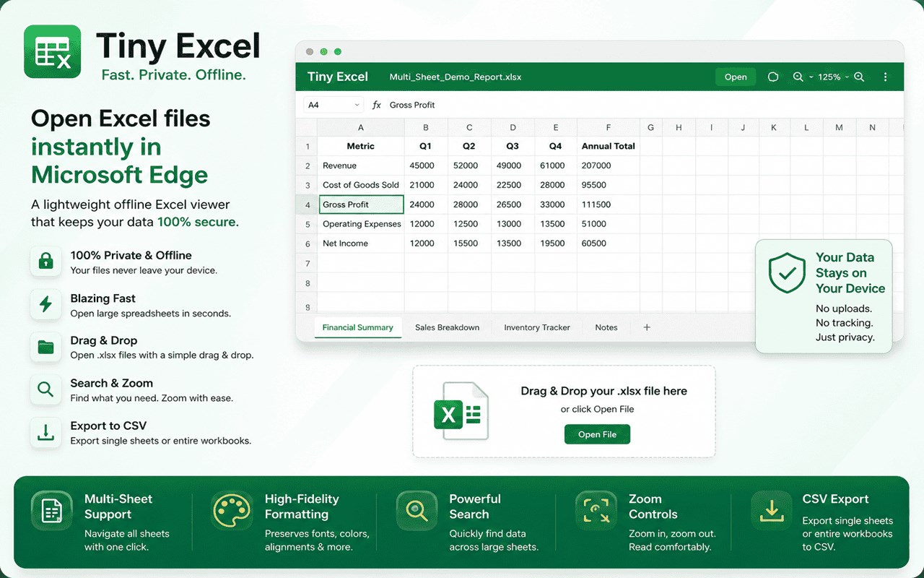Click the CSV Export icon in the bottom banner

tap(772, 511)
